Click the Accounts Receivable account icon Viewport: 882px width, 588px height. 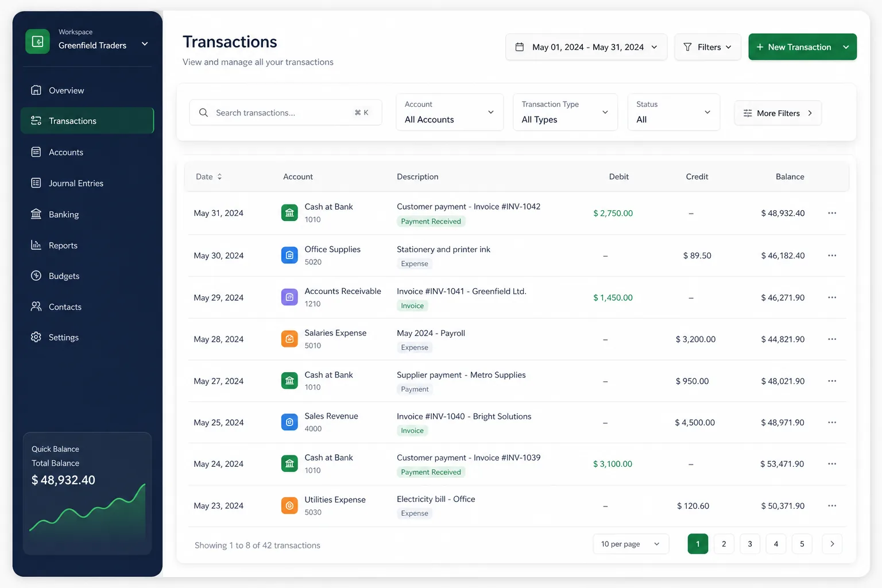(289, 297)
